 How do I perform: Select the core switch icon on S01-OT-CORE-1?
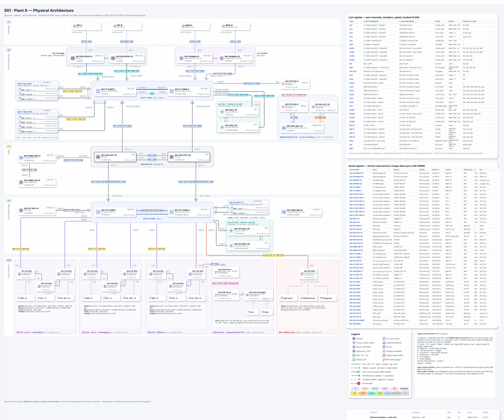98,212
